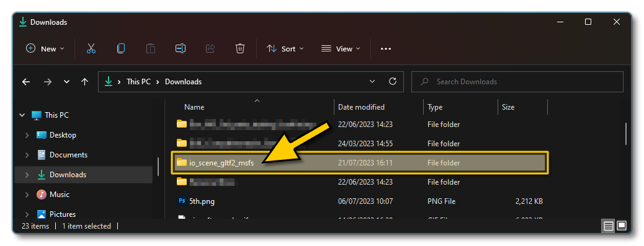Screen dimensions: 644x246
Task: Click the 1 item selected status text
Action: [x=86, y=226]
